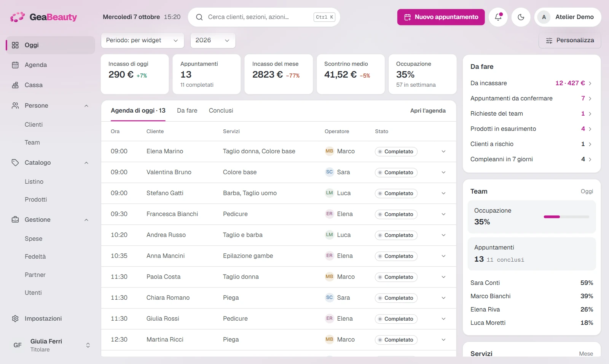Switch to the Da fare tab

(187, 111)
